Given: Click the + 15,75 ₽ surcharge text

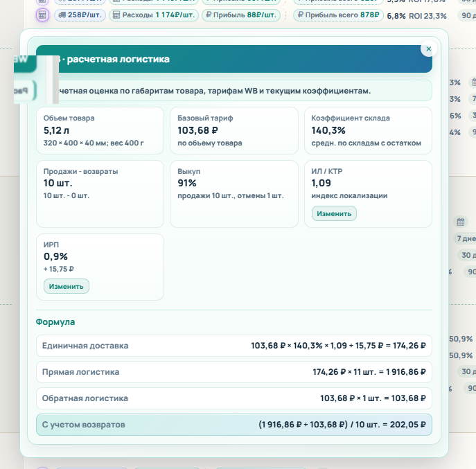Looking at the screenshot, I should (59, 269).
